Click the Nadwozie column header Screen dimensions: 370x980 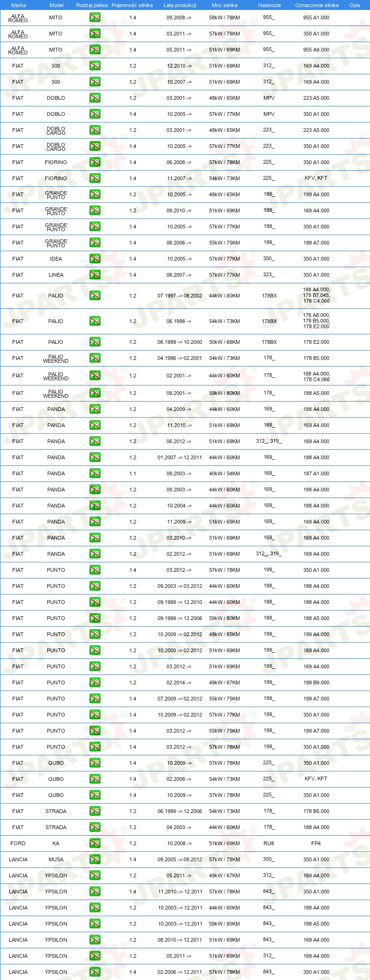click(270, 5)
